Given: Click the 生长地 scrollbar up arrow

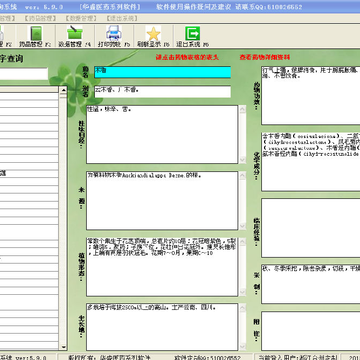Looking at the screenshot, I should click(x=243, y=307).
